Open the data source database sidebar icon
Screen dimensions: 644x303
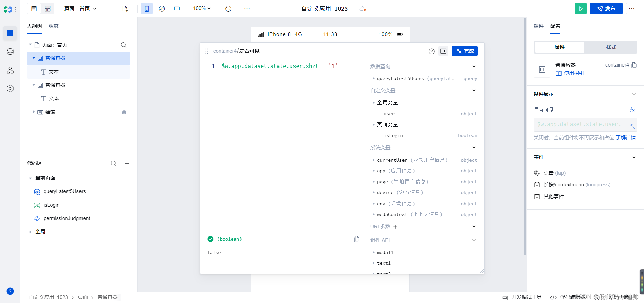pyautogui.click(x=10, y=51)
